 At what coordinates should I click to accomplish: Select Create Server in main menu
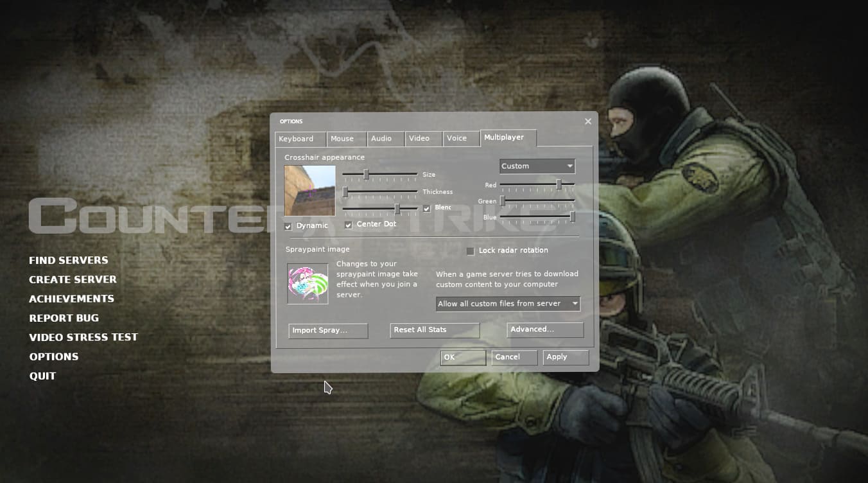coord(73,279)
